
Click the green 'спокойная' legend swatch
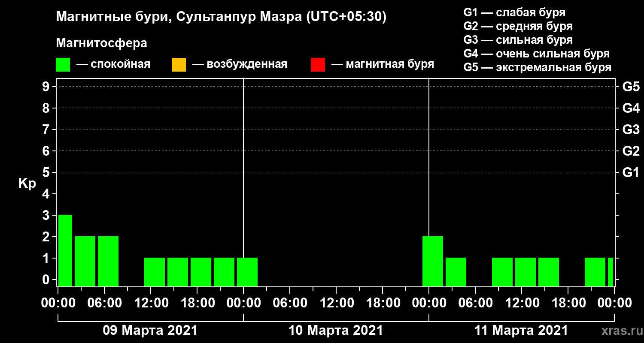click(x=63, y=64)
